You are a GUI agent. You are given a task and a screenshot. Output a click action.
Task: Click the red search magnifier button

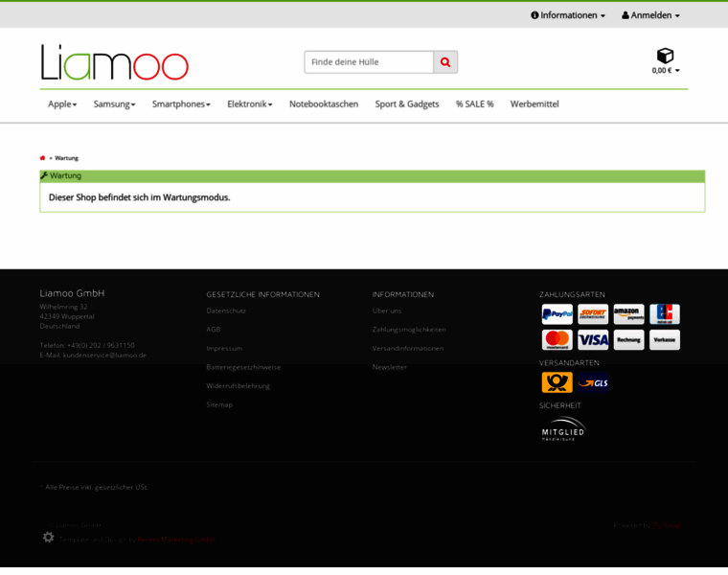click(445, 61)
